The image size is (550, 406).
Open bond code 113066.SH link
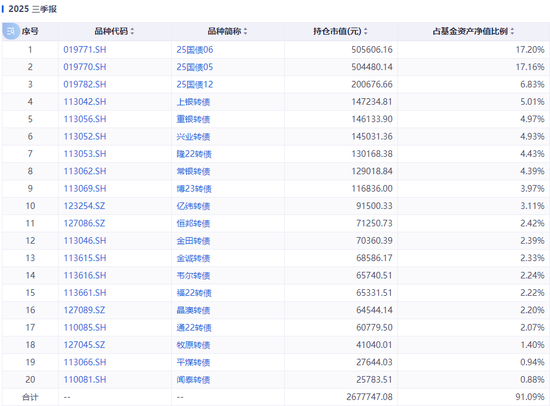tap(85, 362)
